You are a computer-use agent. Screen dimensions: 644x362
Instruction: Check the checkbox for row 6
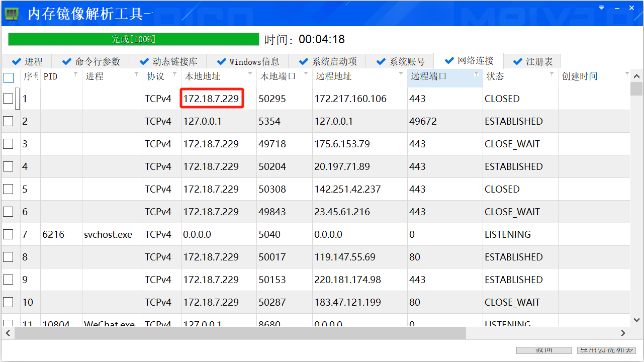click(8, 212)
